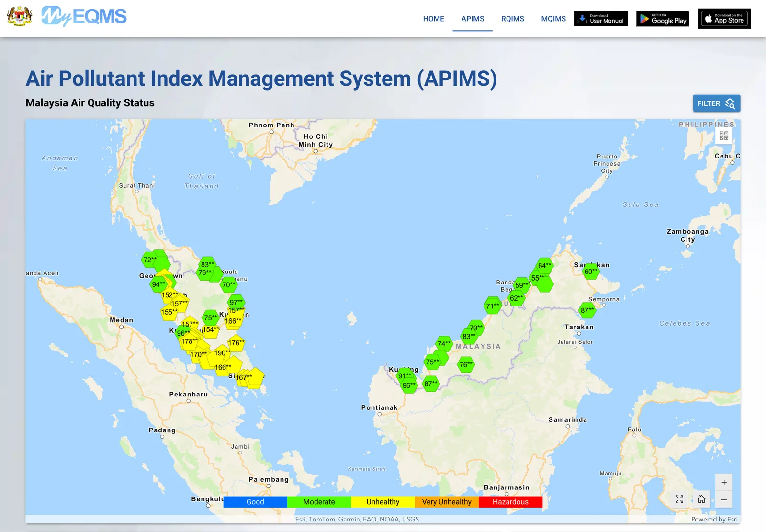Open the basemap gallery grid icon
Viewport: 766px width, 532px height.
click(724, 136)
